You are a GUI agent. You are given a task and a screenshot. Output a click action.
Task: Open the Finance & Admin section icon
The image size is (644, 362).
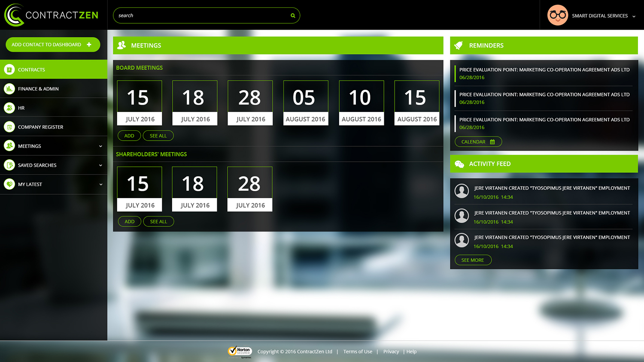click(x=9, y=89)
